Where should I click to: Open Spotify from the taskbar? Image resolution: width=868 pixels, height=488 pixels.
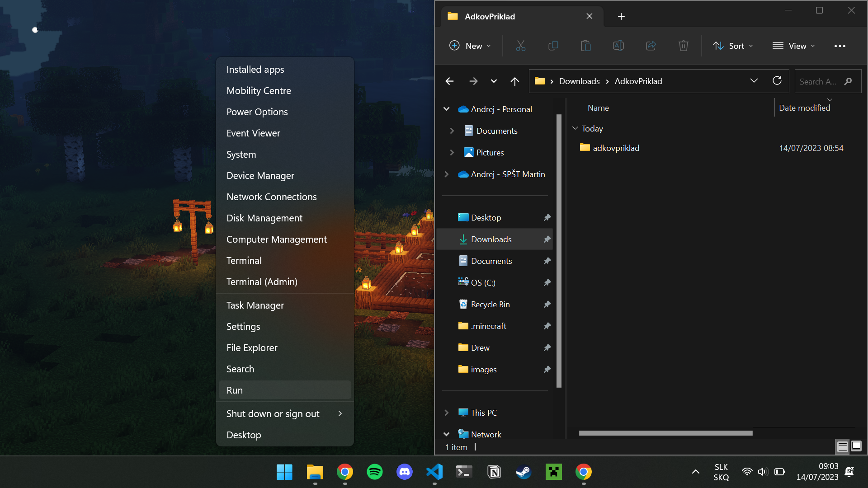pos(374,472)
